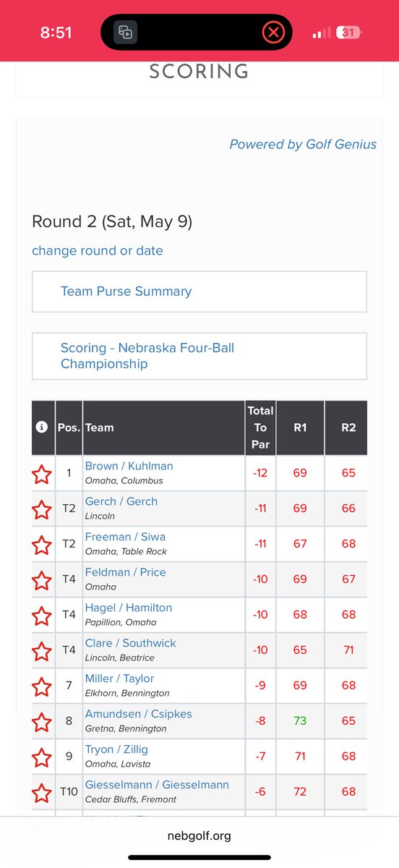Screen dimensions: 399x868
Task: Tap the nebgolf.org address bar
Action: point(199,836)
